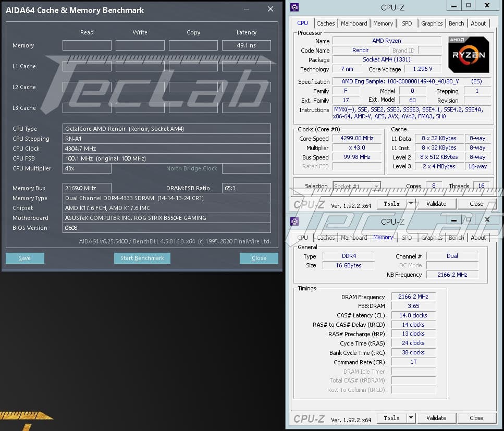This screenshot has width=504, height=431.
Task: Click the L1 Cache Write result box
Action: (x=140, y=66)
